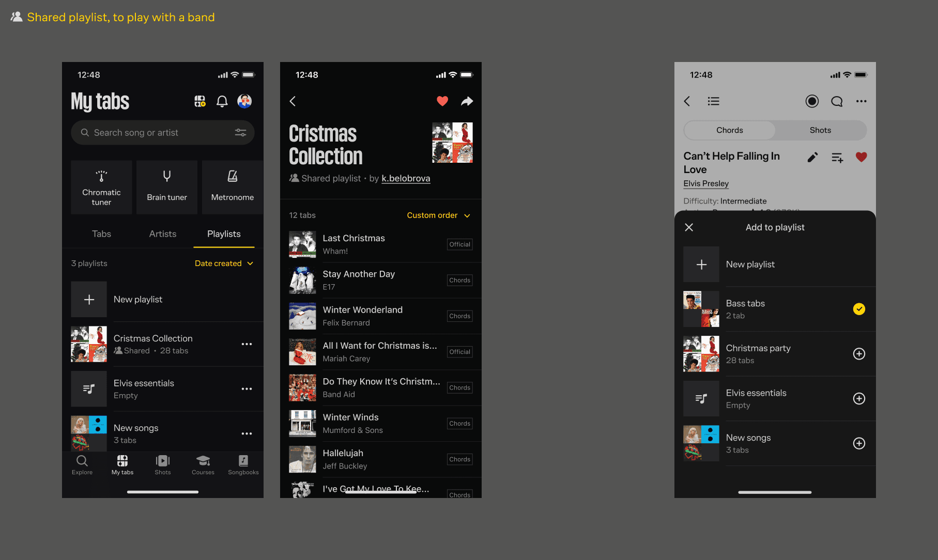Screen dimensions: 938x560
Task: Open Elvis Presley artist link
Action: (x=706, y=183)
